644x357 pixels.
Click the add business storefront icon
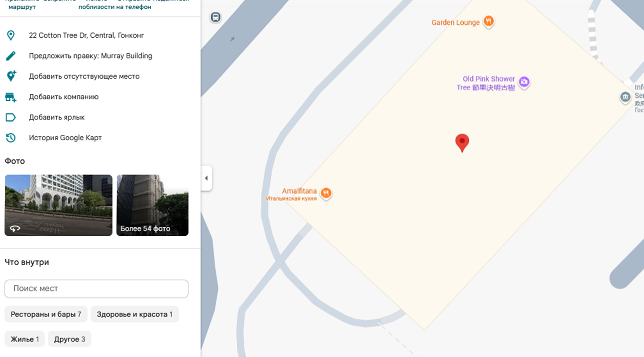(x=11, y=97)
